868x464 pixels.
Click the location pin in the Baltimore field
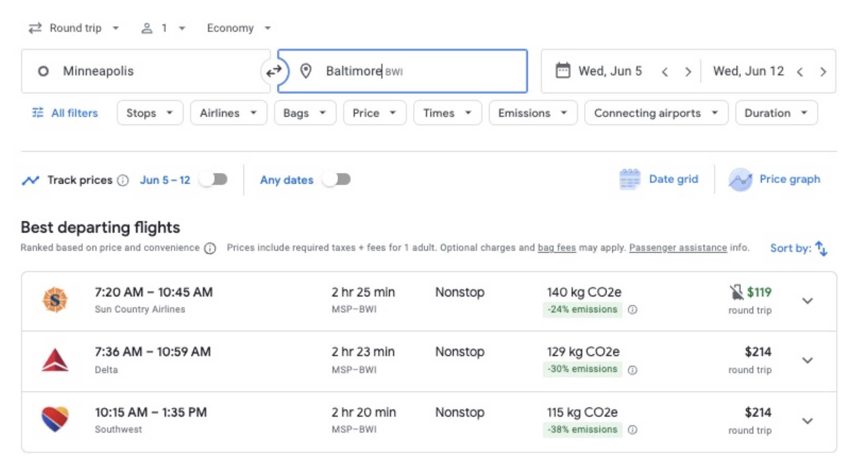(306, 71)
